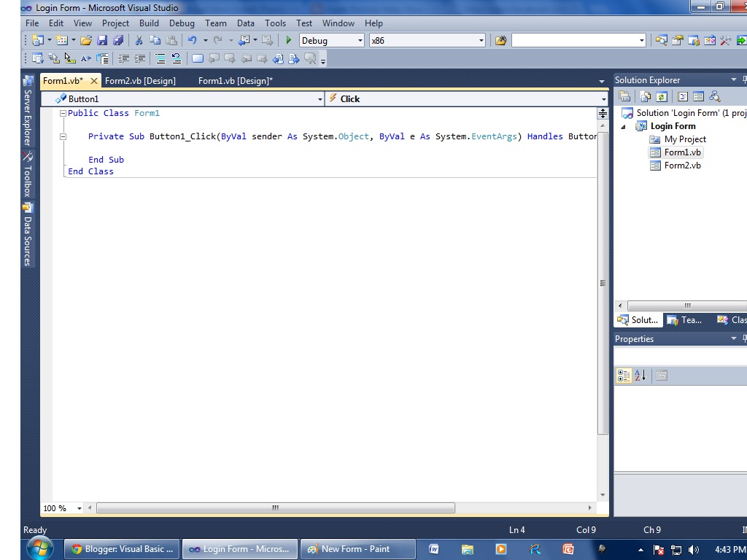Click View Class Diagram icon in Solution Explorer
747x560 pixels.
[x=715, y=97]
